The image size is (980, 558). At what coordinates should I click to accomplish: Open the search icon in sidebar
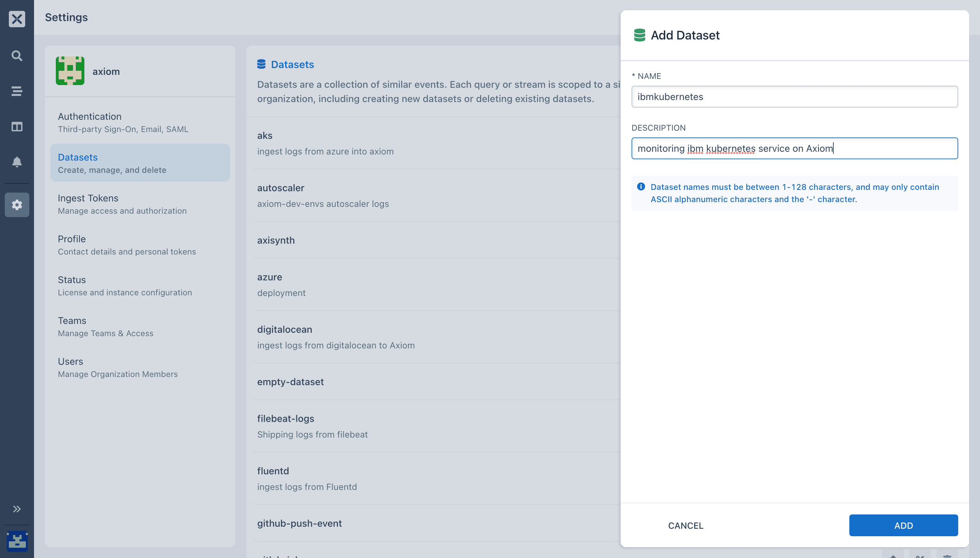click(x=17, y=55)
